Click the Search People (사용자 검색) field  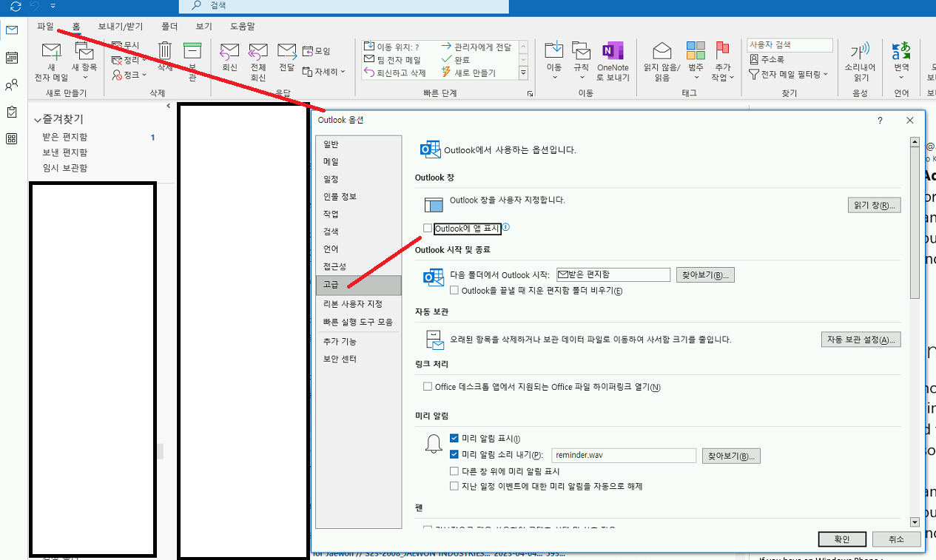point(789,46)
